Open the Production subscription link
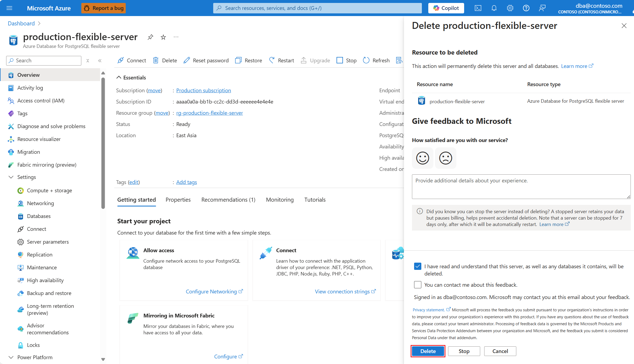The image size is (634, 364). [x=204, y=90]
